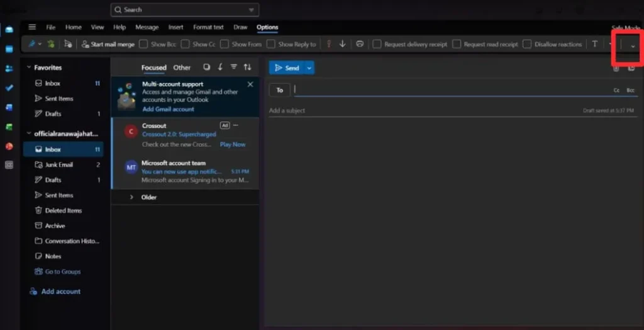Dismiss the Multi-account support banner
Screen dimensions: 644x330
[x=250, y=84]
